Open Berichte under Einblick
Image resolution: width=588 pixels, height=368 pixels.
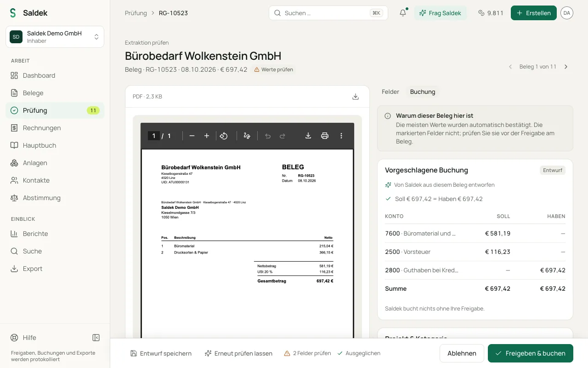pos(55,234)
